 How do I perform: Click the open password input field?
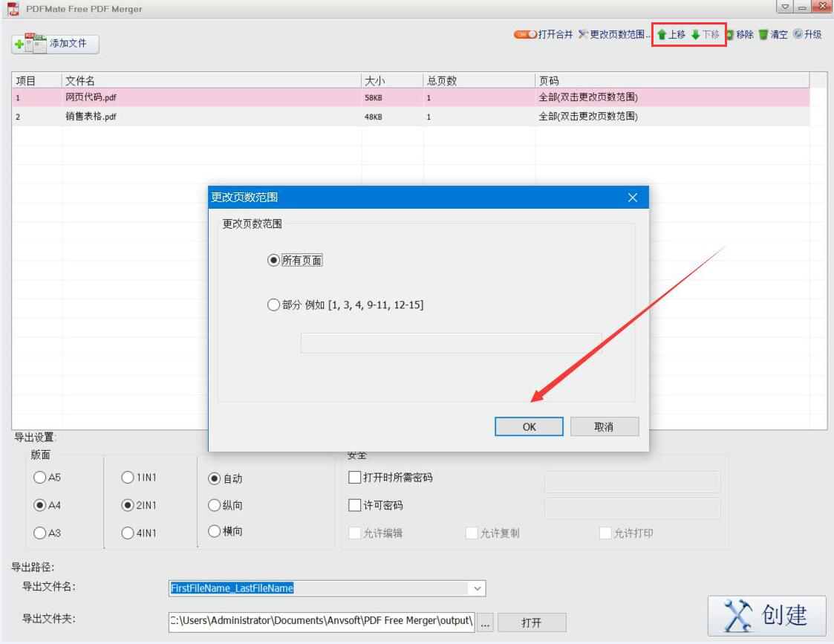click(x=633, y=481)
